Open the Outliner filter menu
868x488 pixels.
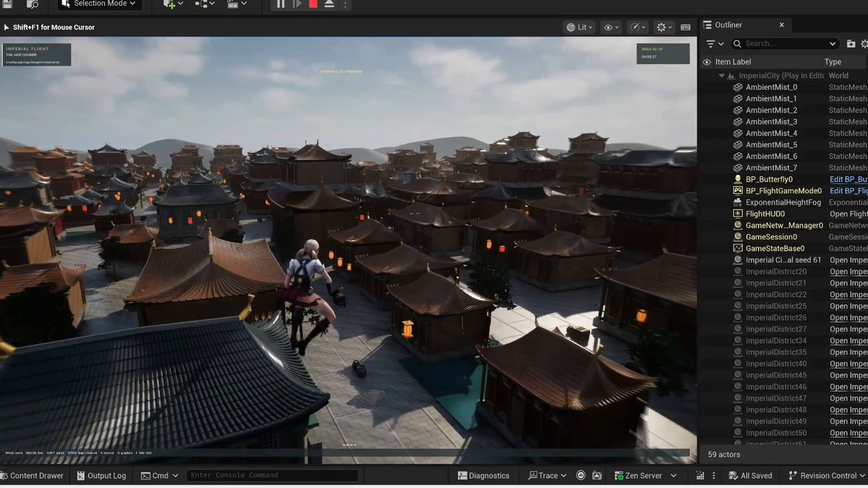(x=715, y=43)
